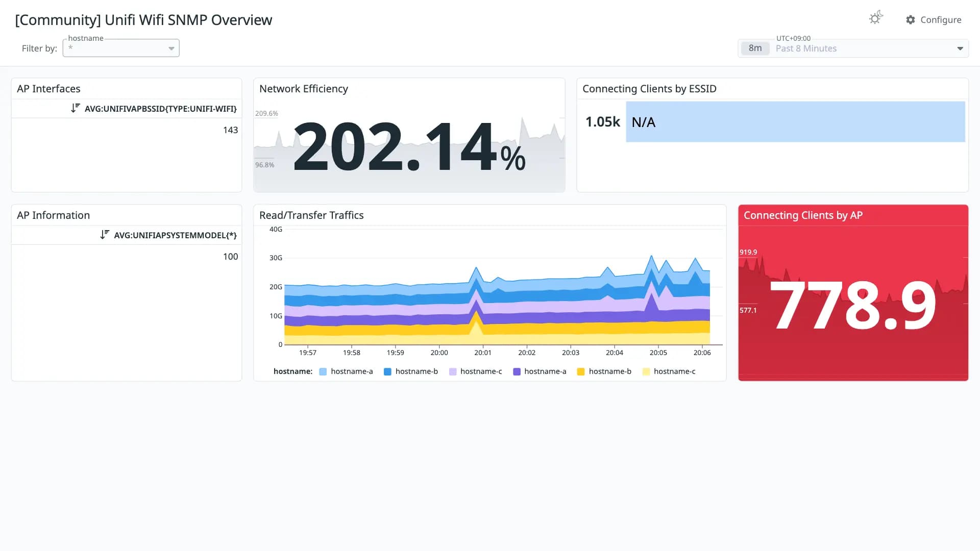This screenshot has width=980, height=551.
Task: Click the 202.14% Network Efficiency value
Action: pos(409,147)
